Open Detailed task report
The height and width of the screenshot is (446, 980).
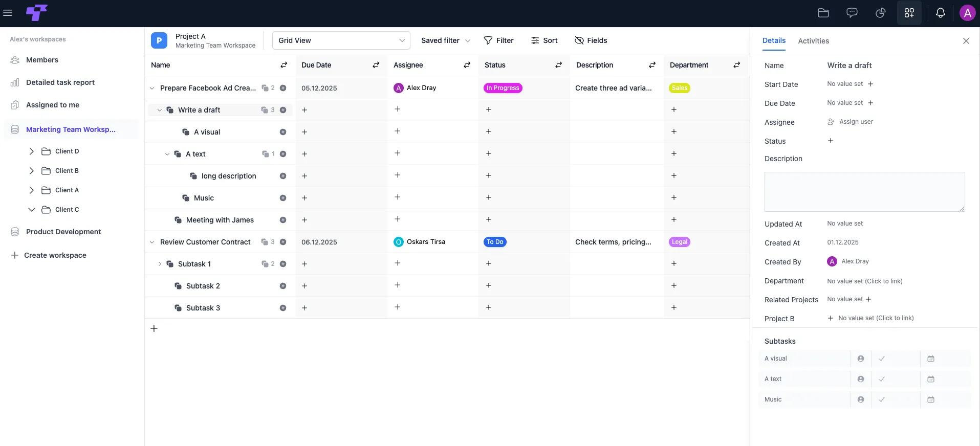[x=60, y=82]
